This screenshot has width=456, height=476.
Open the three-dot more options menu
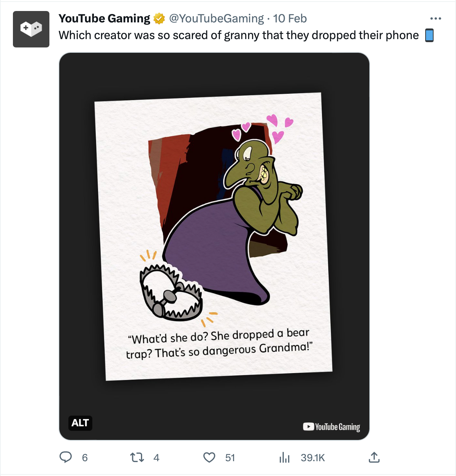435,19
